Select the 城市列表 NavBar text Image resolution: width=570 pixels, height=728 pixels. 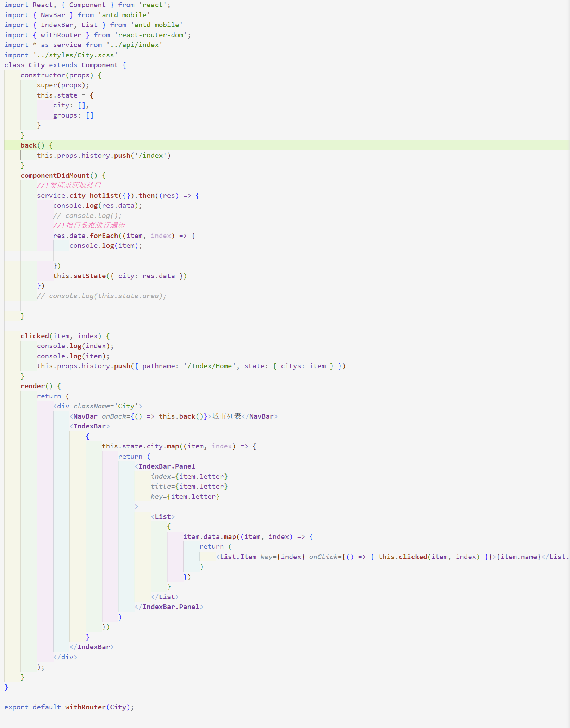coord(226,416)
